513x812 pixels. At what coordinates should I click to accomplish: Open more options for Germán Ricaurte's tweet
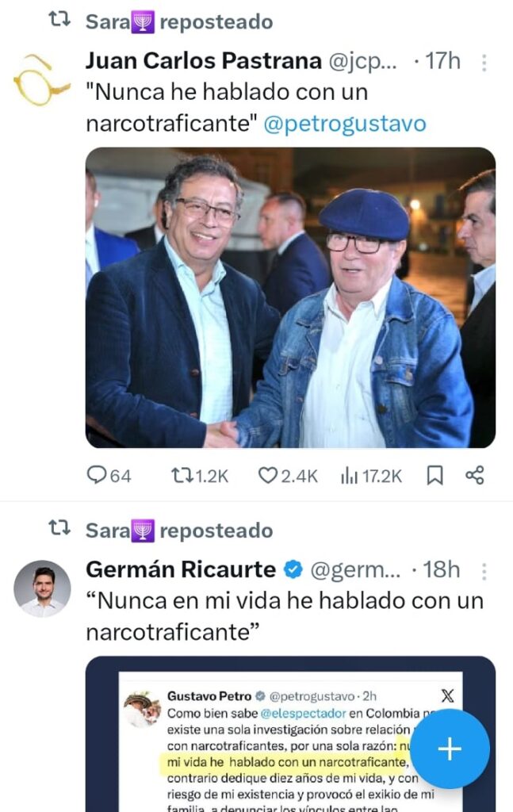(484, 571)
